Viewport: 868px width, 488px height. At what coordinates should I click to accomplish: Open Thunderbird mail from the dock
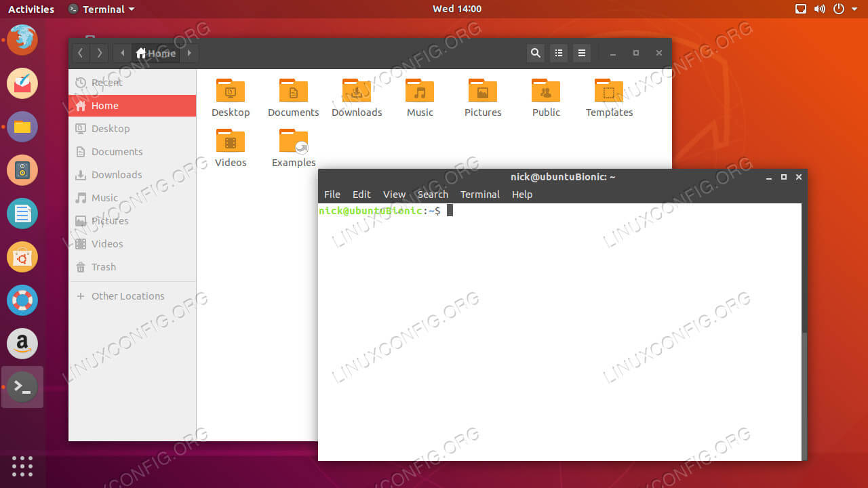(22, 83)
